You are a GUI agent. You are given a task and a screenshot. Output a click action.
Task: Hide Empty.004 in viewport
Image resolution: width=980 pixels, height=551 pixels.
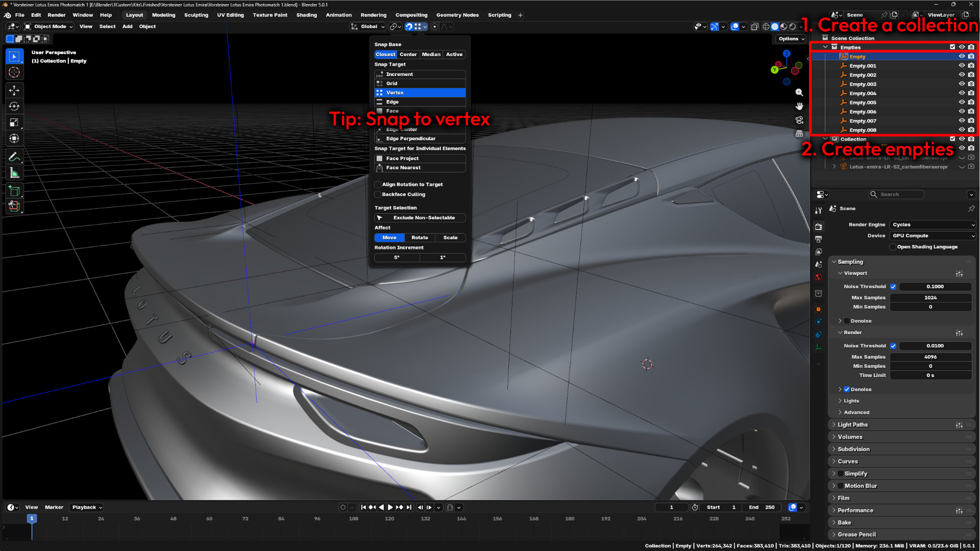(962, 93)
